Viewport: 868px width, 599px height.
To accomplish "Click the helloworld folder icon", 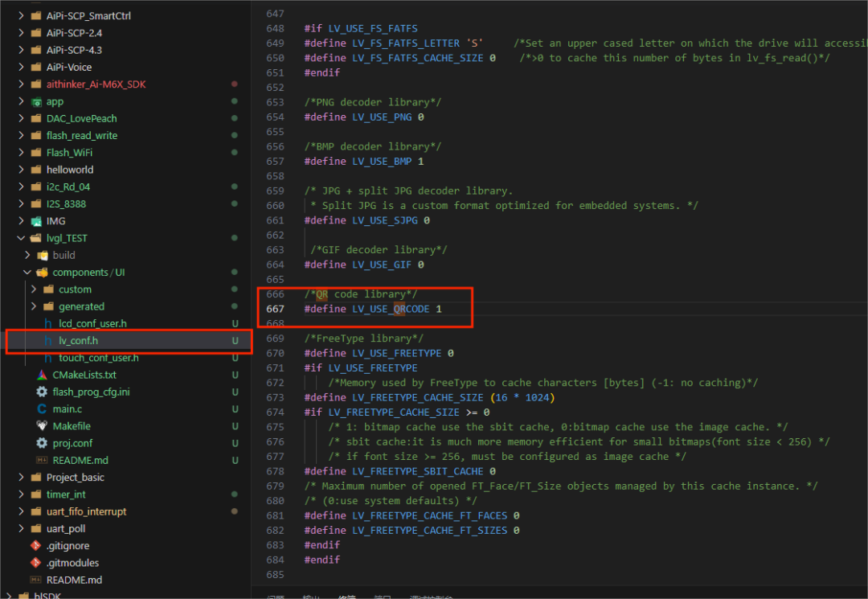I will pyautogui.click(x=36, y=170).
